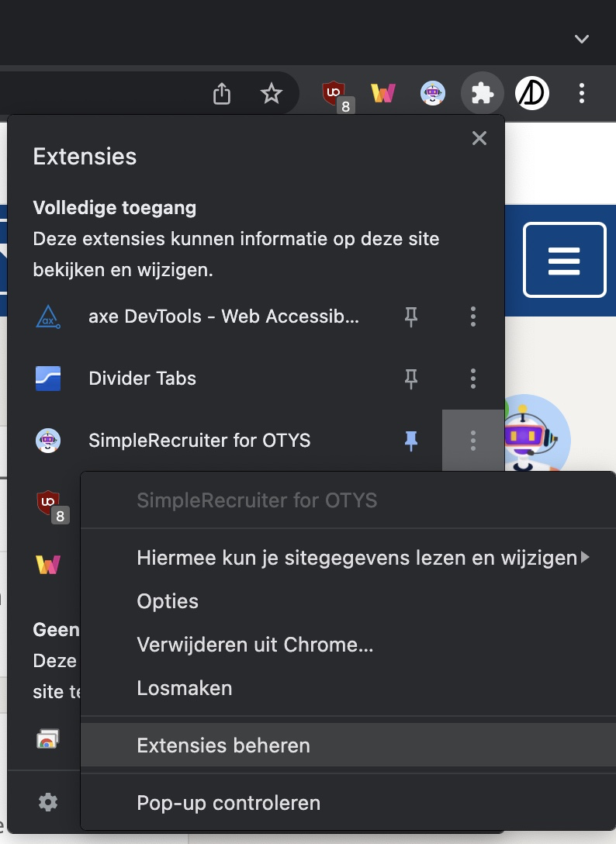The image size is (616, 844).
Task: Pin axe DevTools to the toolbar
Action: pos(411,316)
